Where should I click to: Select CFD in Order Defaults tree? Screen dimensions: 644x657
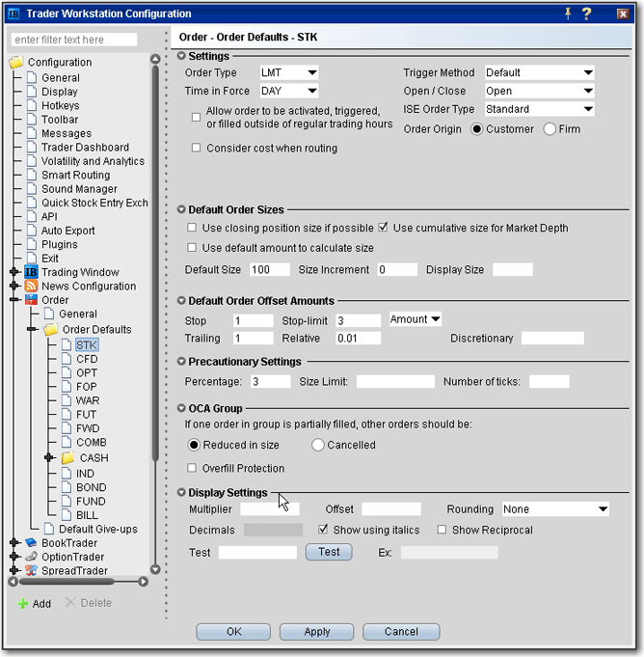pos(87,359)
